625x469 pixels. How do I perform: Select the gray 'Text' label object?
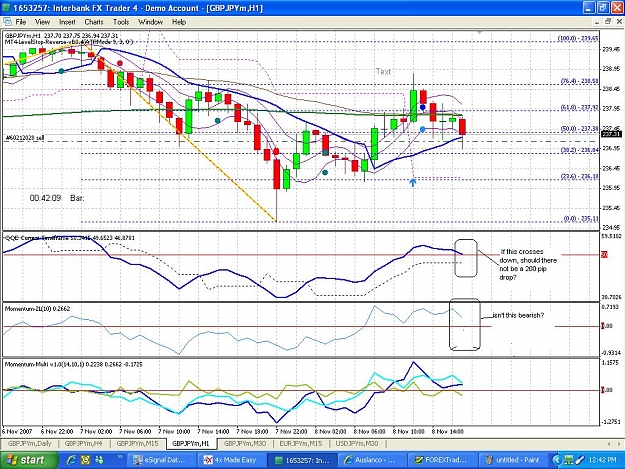tap(383, 72)
